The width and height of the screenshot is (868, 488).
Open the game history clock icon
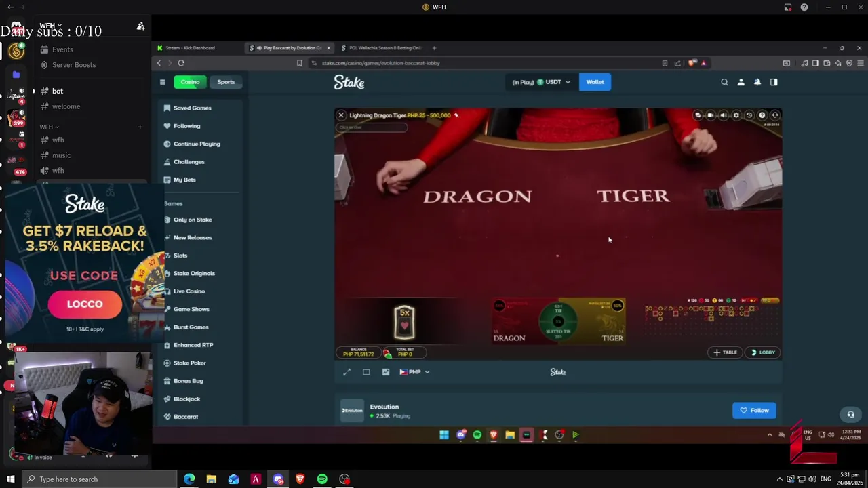pos(749,115)
